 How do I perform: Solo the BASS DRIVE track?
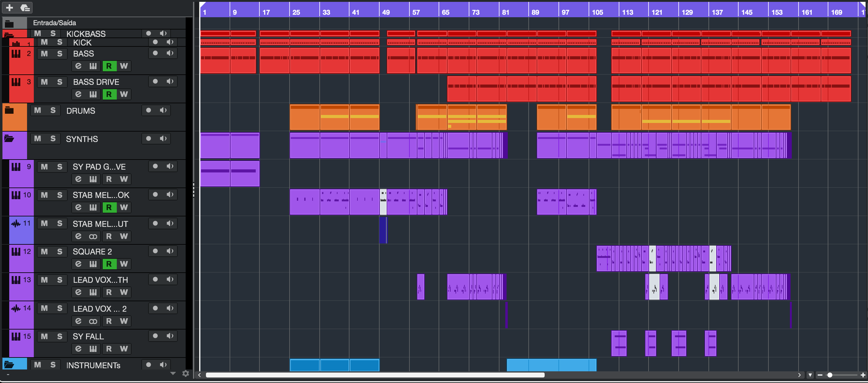60,82
